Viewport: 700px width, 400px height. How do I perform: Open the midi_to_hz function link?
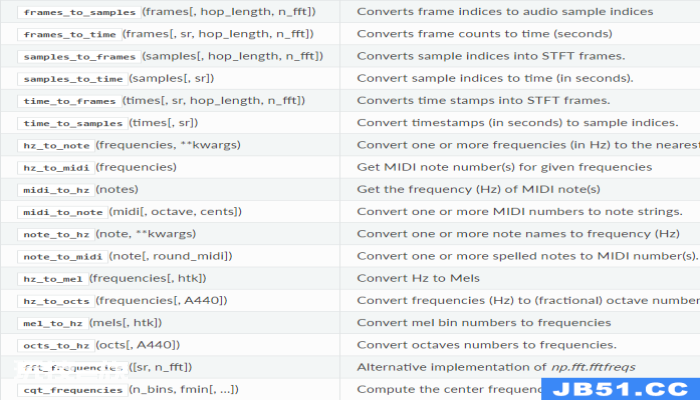pos(56,190)
